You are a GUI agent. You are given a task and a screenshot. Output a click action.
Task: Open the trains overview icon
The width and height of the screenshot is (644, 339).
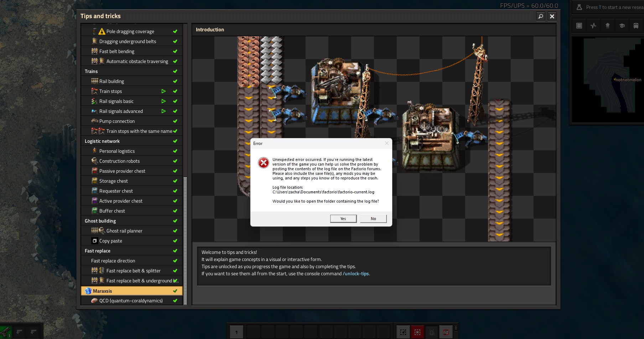(636, 26)
